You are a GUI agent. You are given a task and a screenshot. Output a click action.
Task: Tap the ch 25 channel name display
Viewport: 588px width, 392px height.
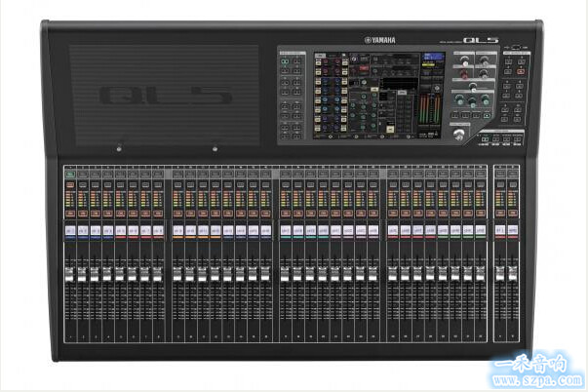(393, 231)
